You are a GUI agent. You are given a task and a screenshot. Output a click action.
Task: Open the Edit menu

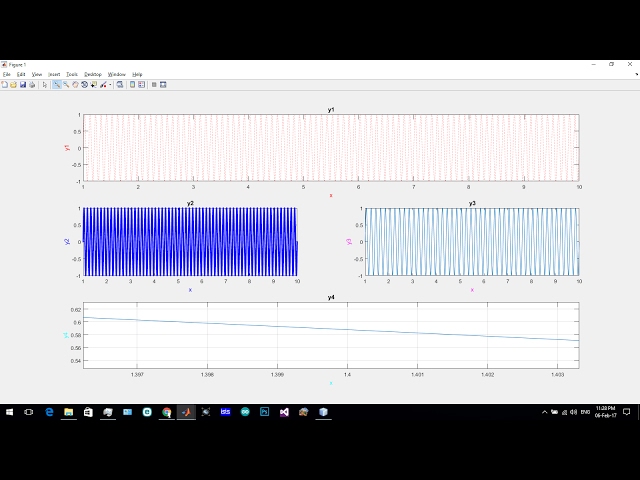click(21, 74)
